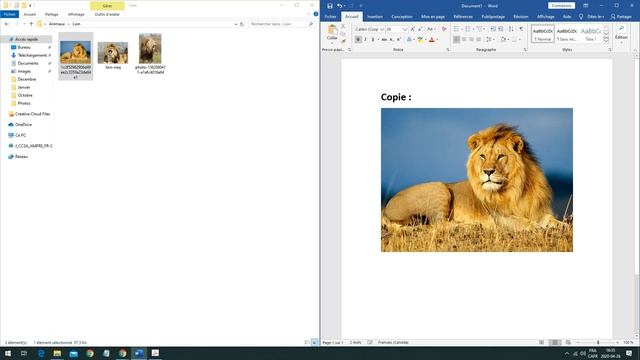Click the decrease indent icon
The image size is (640, 360).
pos(493,29)
